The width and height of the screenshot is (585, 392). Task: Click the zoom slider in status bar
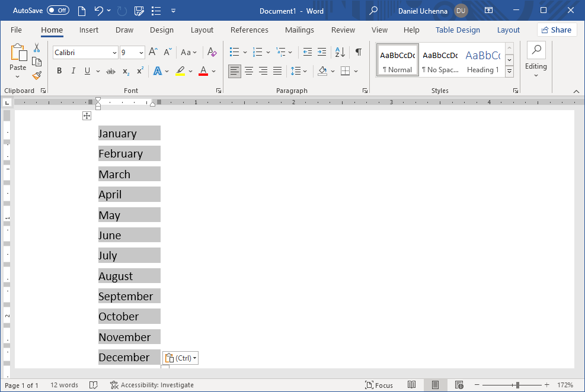517,385
